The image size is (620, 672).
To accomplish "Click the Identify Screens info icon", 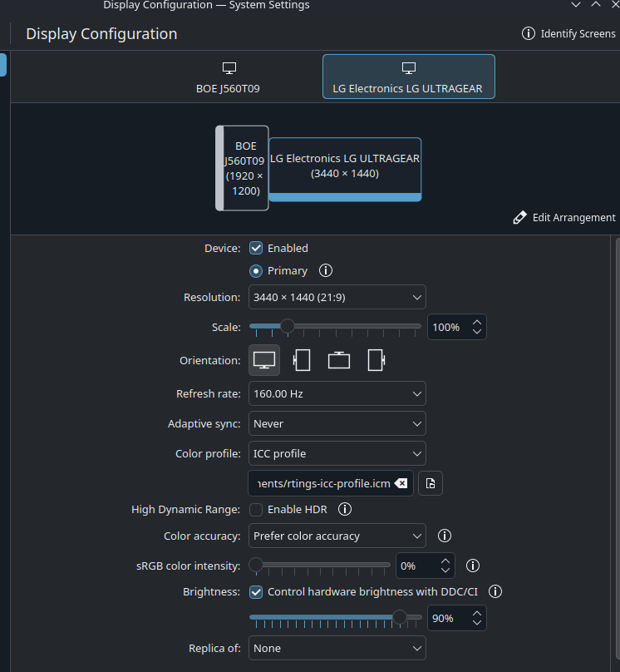I will click(529, 33).
